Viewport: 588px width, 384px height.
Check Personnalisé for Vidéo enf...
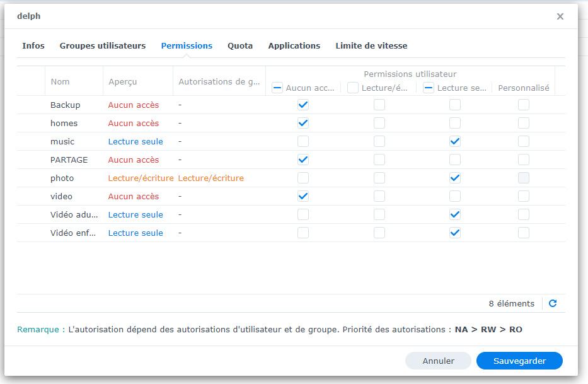point(524,233)
